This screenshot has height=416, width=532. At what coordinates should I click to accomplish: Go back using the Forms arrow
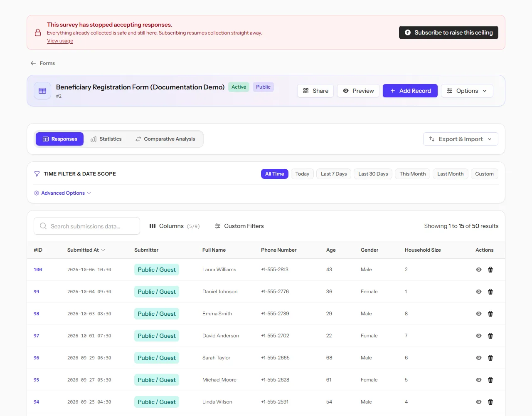[42, 63]
